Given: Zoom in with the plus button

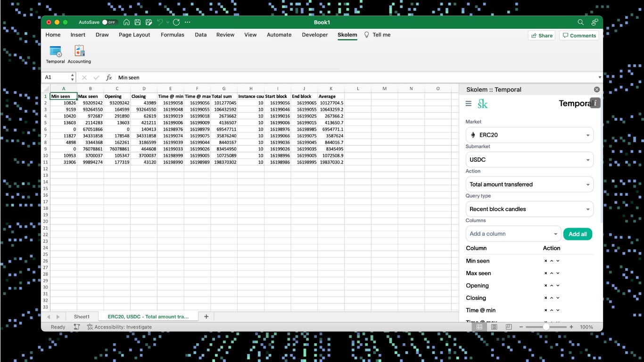Looking at the screenshot, I should (571, 327).
